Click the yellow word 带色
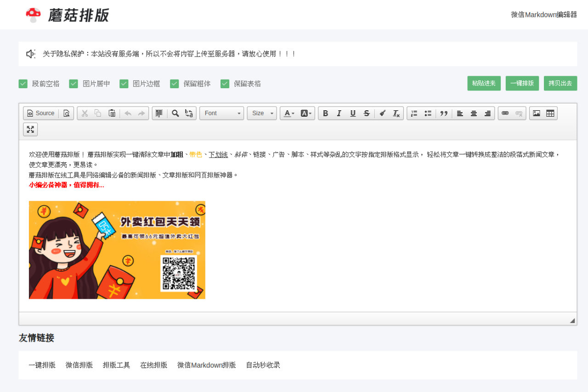Image resolution: width=588 pixels, height=392 pixels. (196, 154)
